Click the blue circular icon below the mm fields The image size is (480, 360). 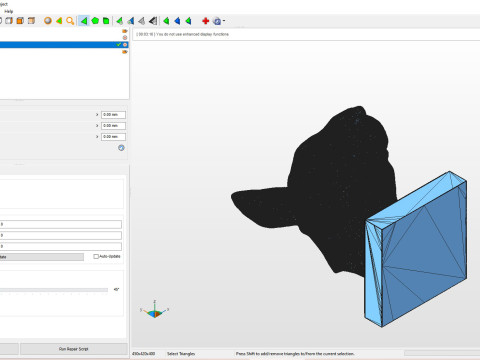pos(121,148)
